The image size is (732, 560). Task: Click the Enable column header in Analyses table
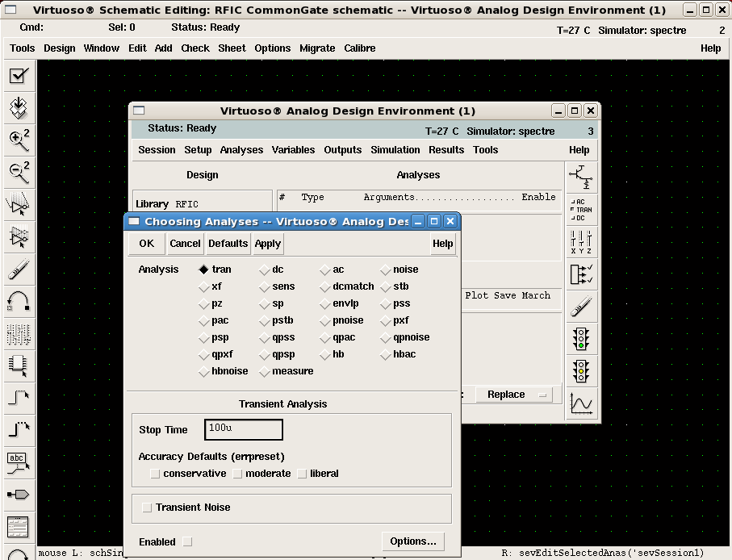click(x=538, y=197)
